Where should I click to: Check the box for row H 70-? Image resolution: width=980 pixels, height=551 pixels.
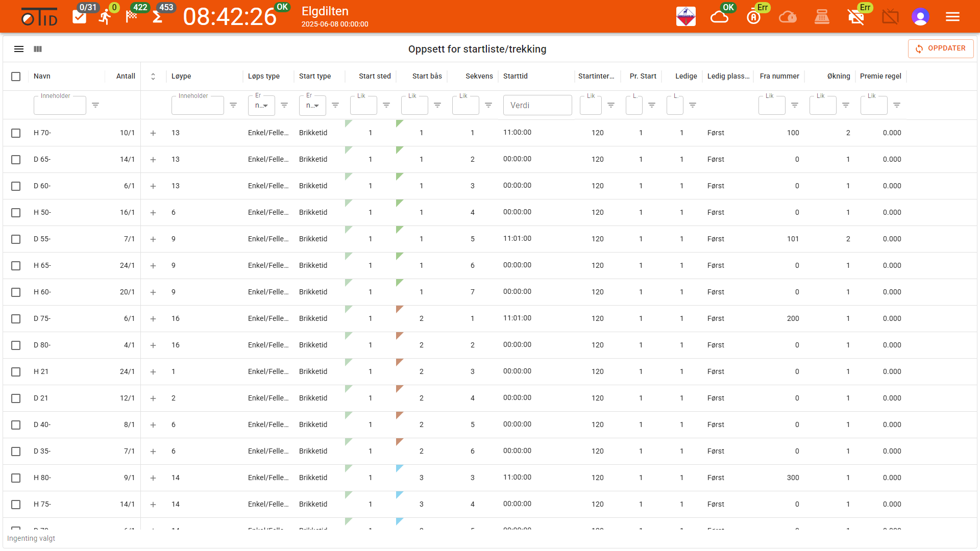(16, 133)
